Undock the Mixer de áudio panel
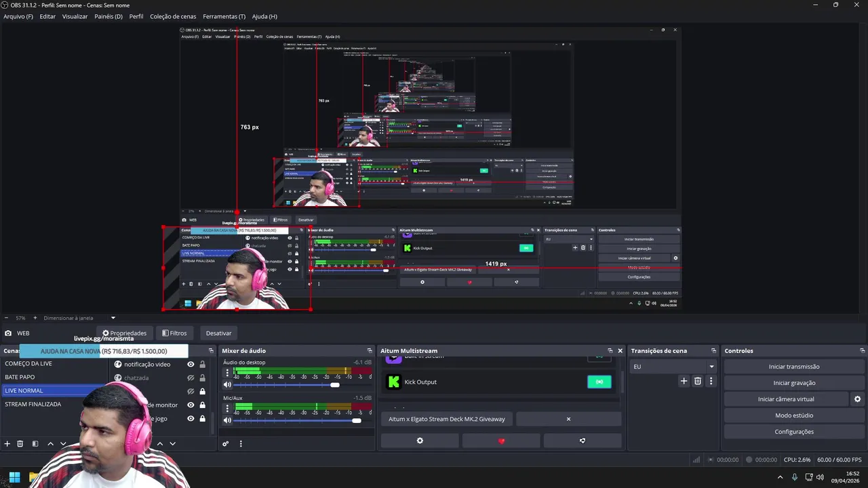Viewport: 868px width, 488px height. (x=370, y=351)
